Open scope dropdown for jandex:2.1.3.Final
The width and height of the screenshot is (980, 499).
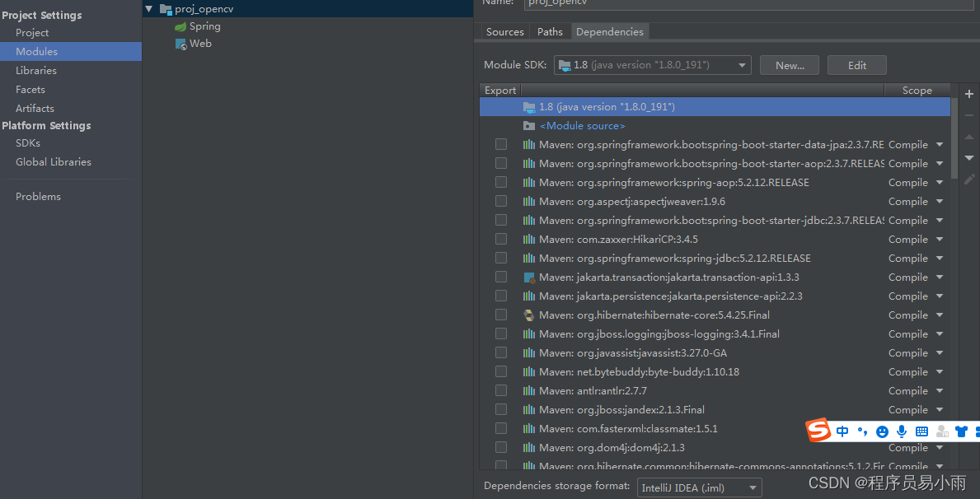(940, 410)
